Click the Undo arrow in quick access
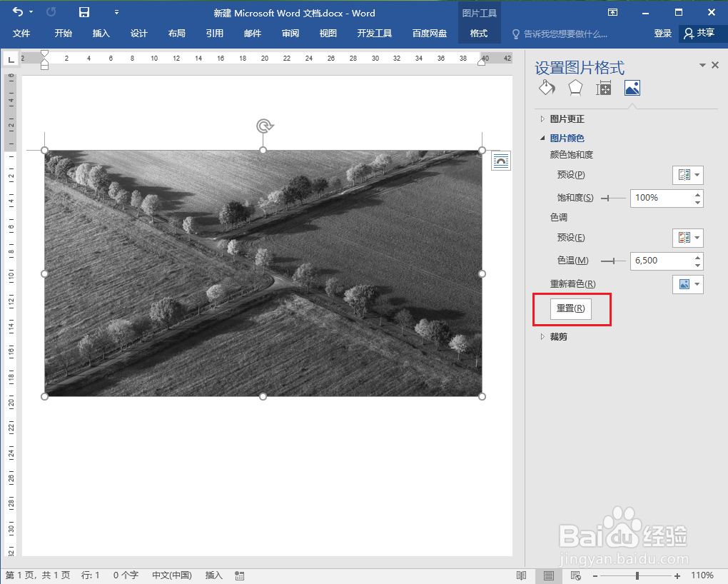This screenshot has width=728, height=584. [x=18, y=12]
